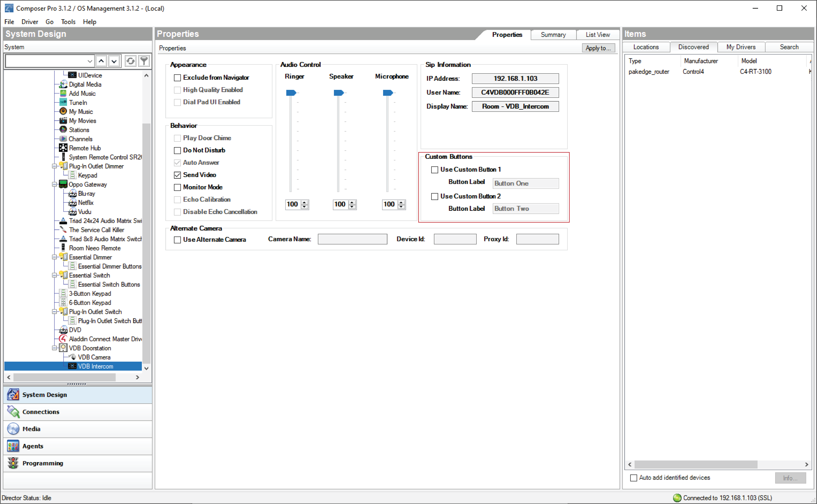
Task: Select Room Neeo Remote in tree
Action: (x=95, y=248)
